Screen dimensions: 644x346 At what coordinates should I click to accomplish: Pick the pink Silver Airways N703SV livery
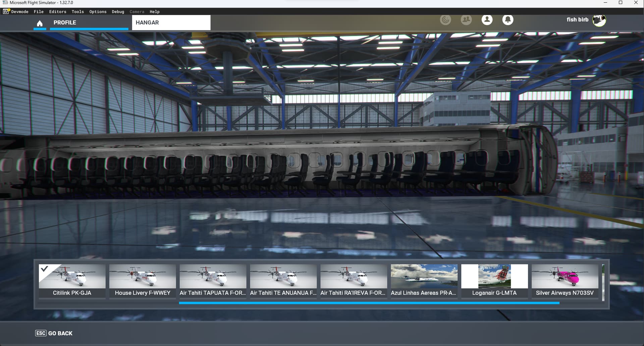(x=565, y=281)
